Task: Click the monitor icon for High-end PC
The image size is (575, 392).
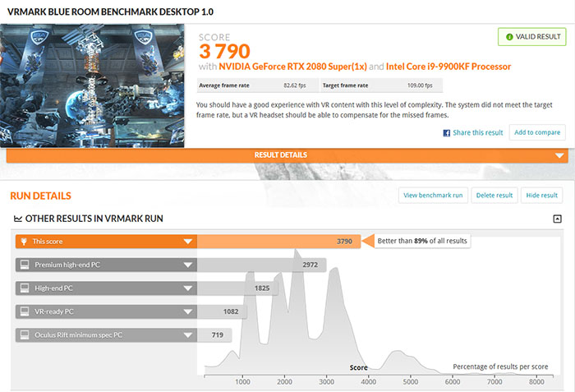Action: (25, 288)
